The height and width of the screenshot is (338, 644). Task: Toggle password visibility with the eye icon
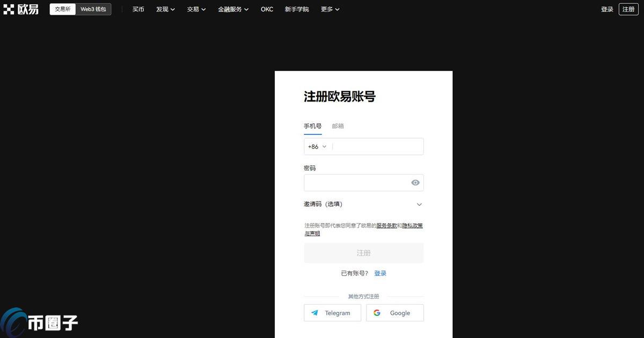pos(415,182)
